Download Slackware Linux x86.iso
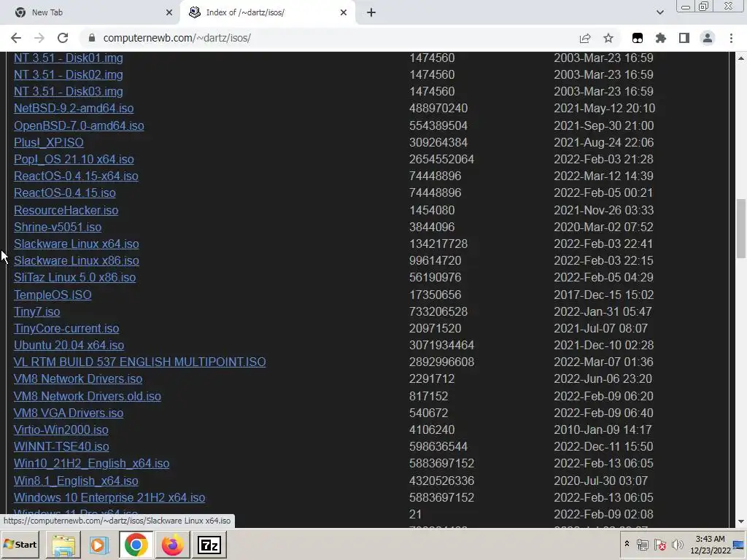Screen dimensions: 747x560 (76, 260)
